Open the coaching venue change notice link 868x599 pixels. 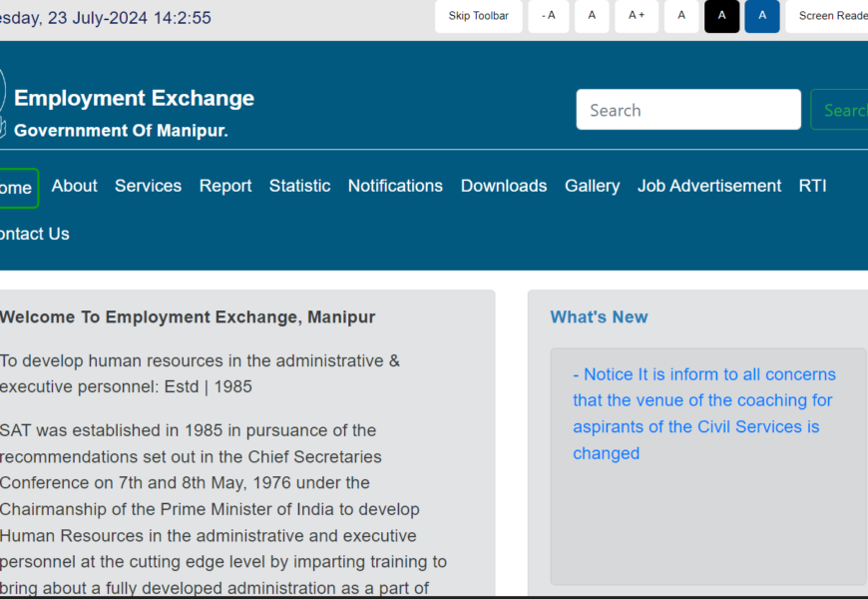(x=703, y=413)
